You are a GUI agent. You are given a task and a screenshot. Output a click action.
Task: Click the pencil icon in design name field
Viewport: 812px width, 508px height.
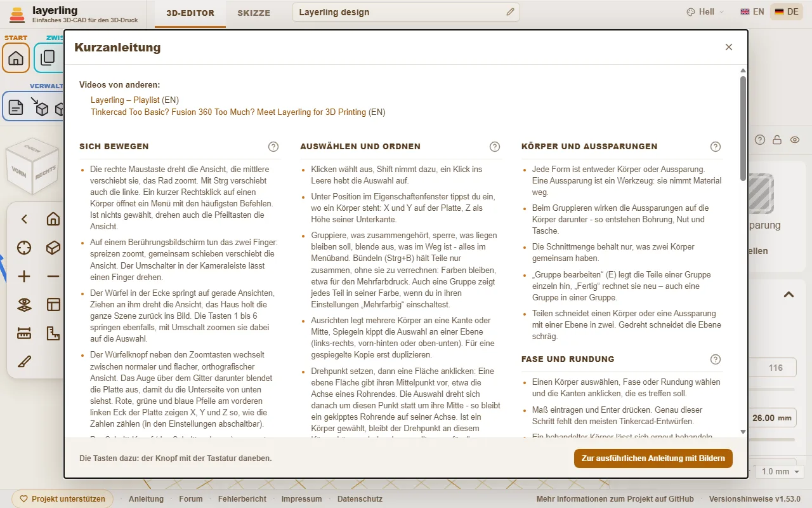point(511,12)
